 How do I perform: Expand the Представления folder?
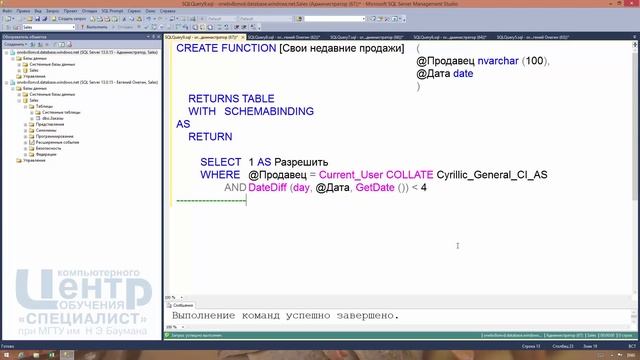pyautogui.click(x=25, y=124)
